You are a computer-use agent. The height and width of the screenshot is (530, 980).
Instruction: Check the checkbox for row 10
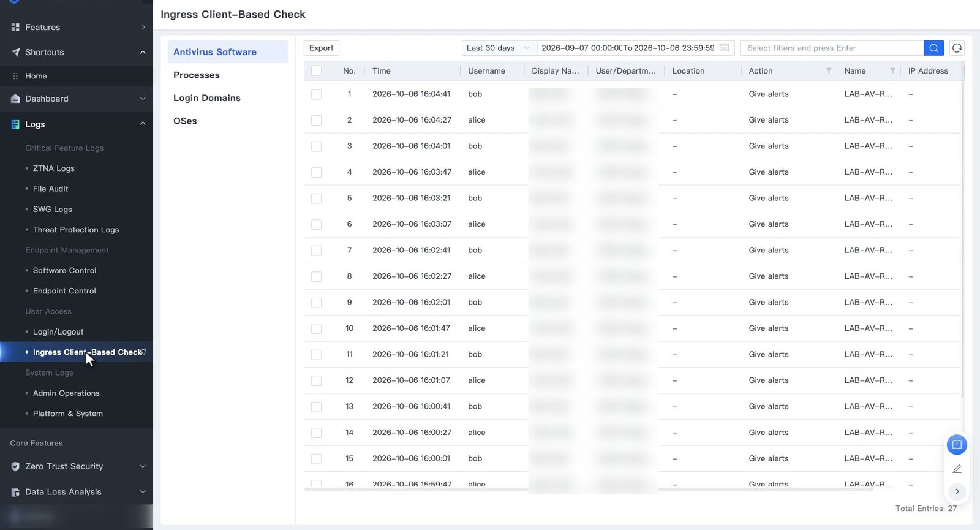[x=317, y=329]
